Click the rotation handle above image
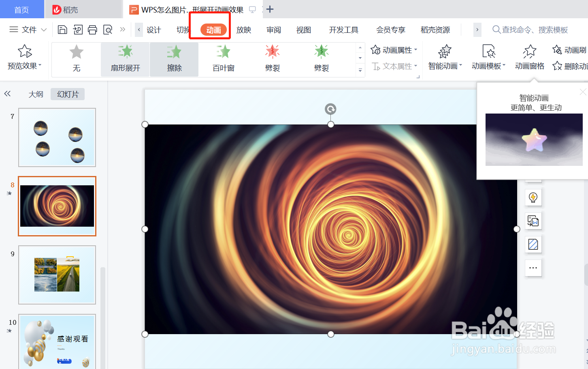 (x=331, y=109)
